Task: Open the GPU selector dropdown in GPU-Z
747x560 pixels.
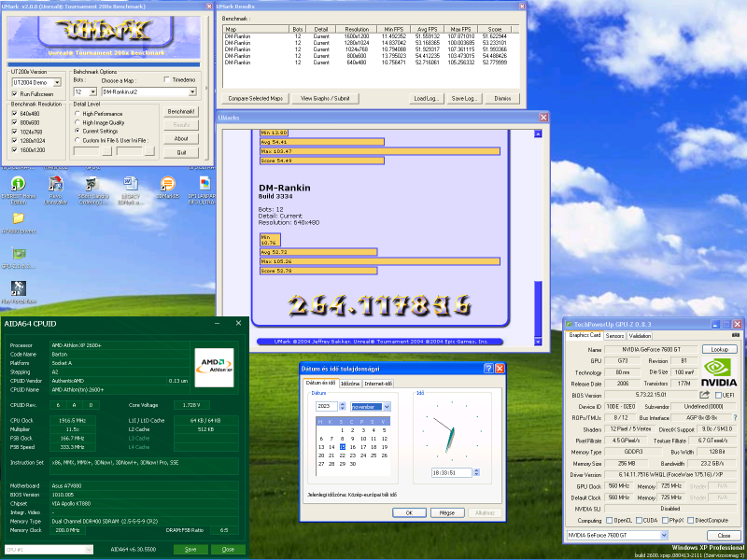Action: 664,535
